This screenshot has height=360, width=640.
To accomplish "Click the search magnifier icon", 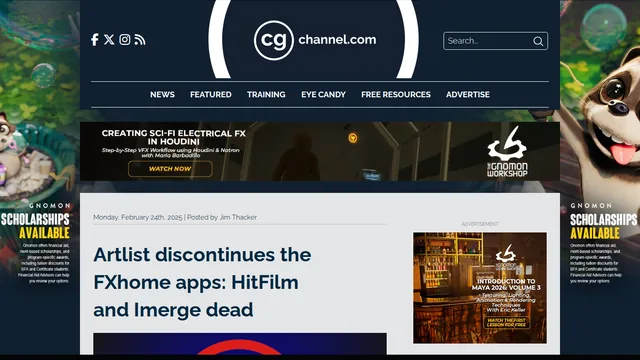I will [538, 41].
